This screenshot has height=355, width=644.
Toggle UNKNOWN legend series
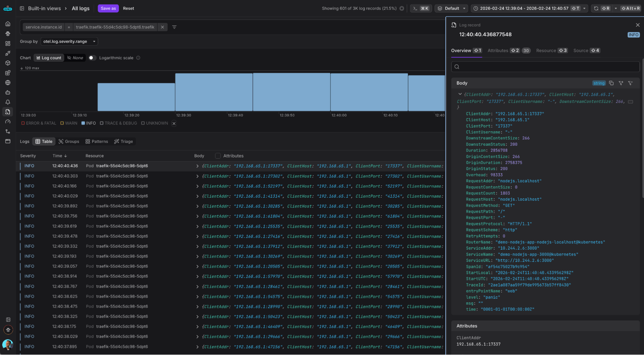coord(155,123)
